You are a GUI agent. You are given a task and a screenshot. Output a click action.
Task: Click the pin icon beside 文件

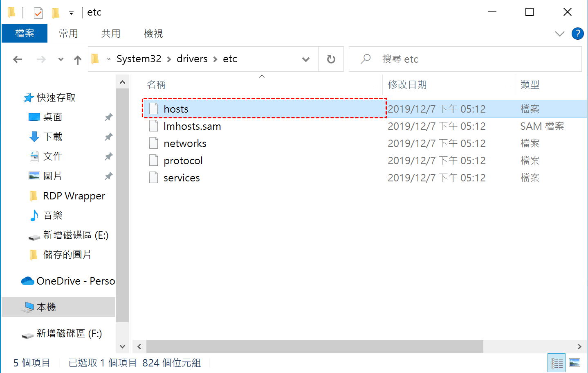[108, 157]
